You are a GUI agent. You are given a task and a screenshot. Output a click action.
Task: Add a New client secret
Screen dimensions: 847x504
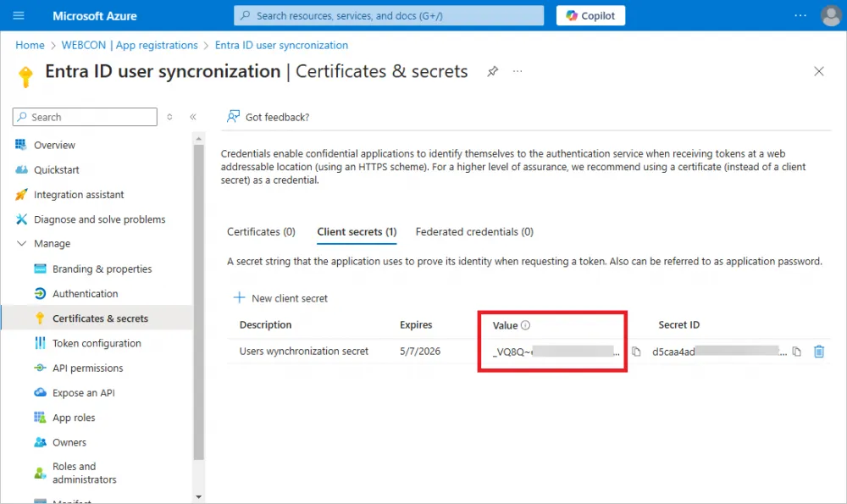[x=280, y=298]
